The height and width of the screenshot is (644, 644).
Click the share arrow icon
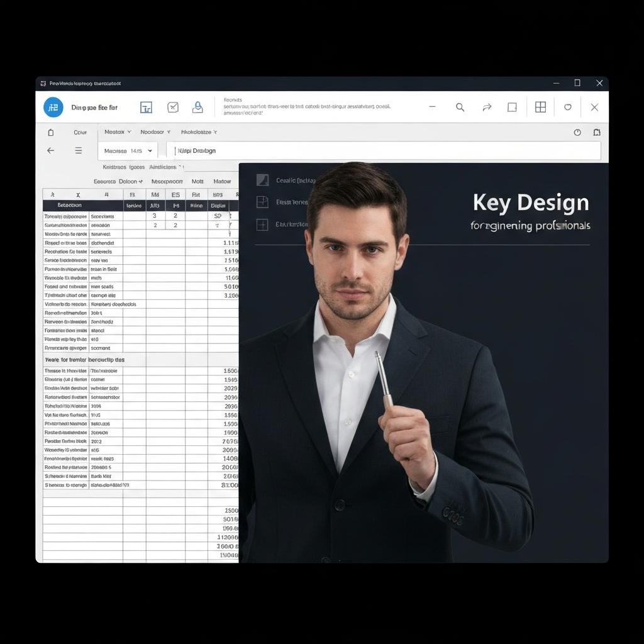pyautogui.click(x=487, y=108)
